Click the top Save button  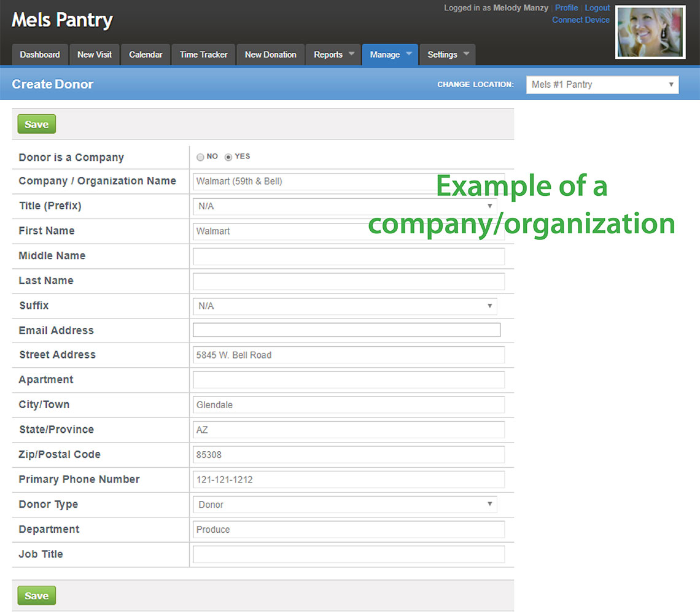click(x=37, y=124)
